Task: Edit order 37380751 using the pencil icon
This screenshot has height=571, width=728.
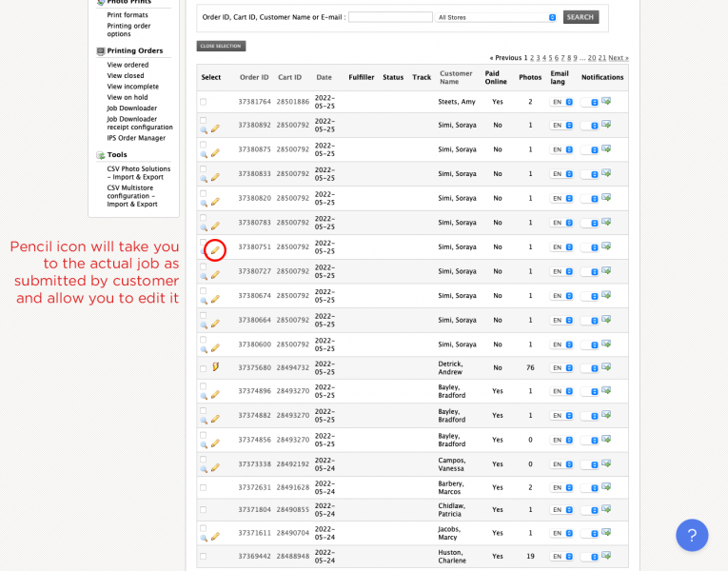Action: [215, 250]
